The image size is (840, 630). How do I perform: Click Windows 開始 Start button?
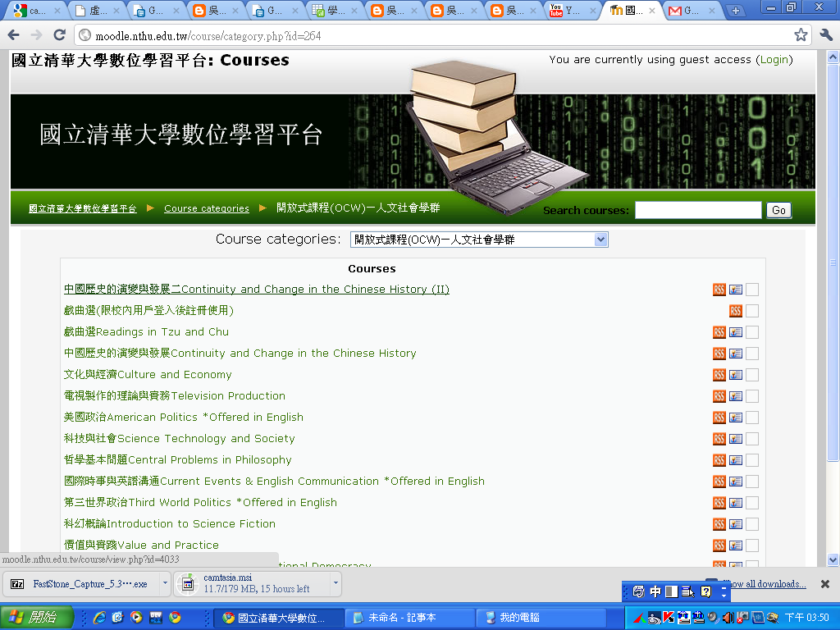pyautogui.click(x=36, y=618)
